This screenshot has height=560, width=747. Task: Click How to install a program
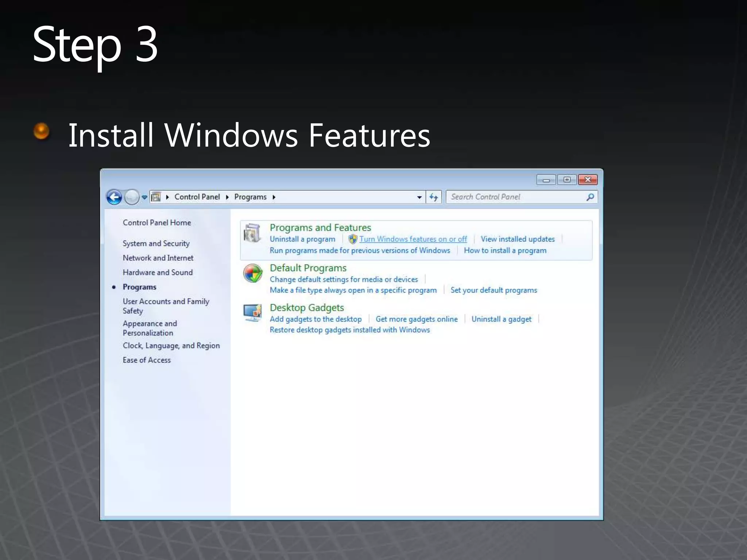[505, 250]
